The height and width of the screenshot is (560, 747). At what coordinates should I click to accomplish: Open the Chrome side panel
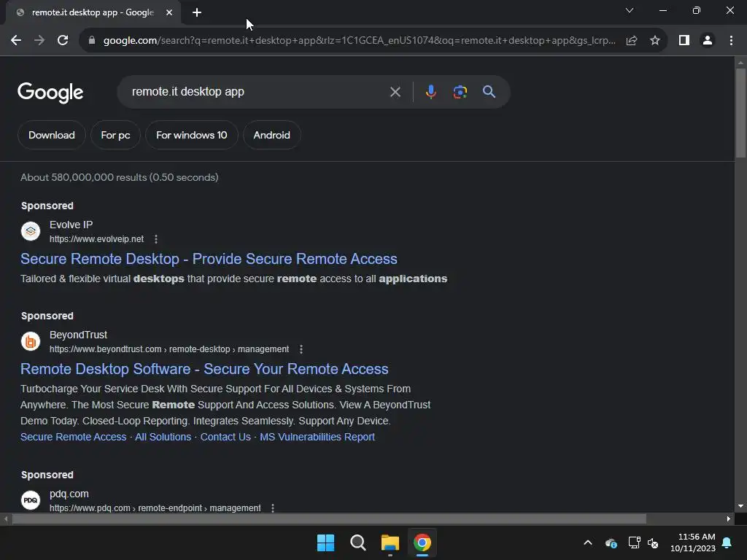(684, 41)
